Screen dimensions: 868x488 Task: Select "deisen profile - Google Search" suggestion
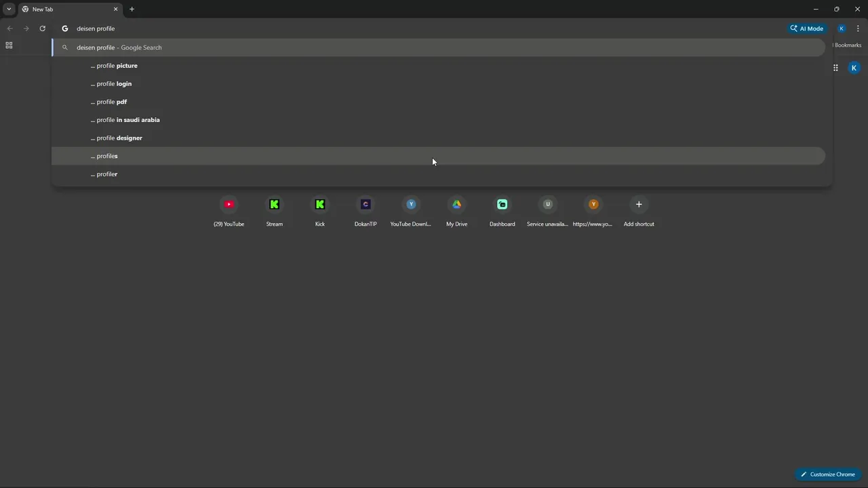pos(438,47)
